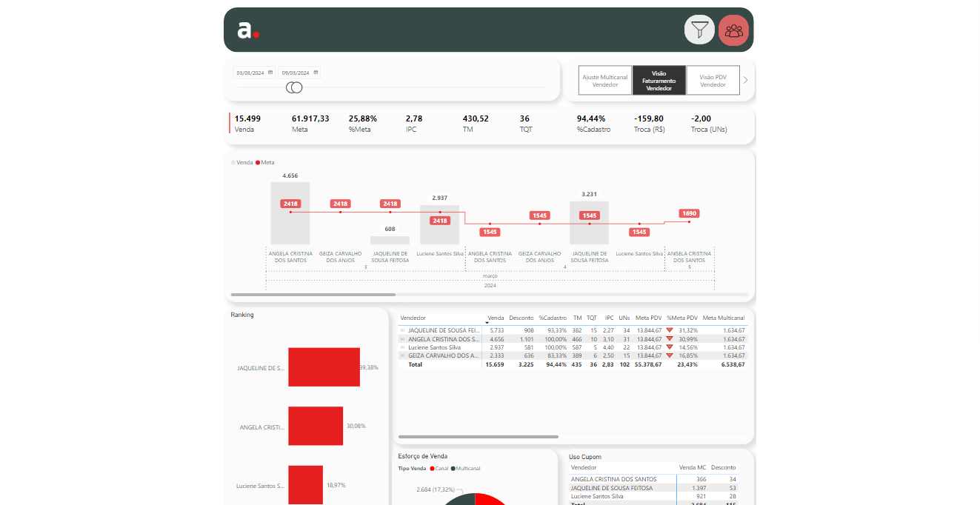Click the start date field showing 03/03/2024
980x505 pixels.
pos(254,73)
